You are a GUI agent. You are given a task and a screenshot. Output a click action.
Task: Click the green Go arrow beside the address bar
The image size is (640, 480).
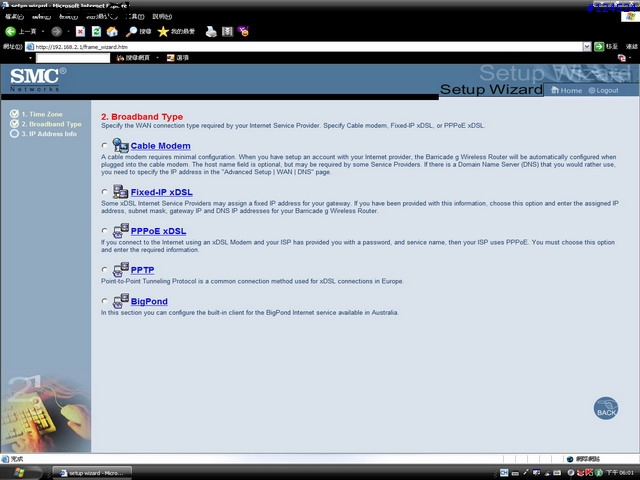599,47
